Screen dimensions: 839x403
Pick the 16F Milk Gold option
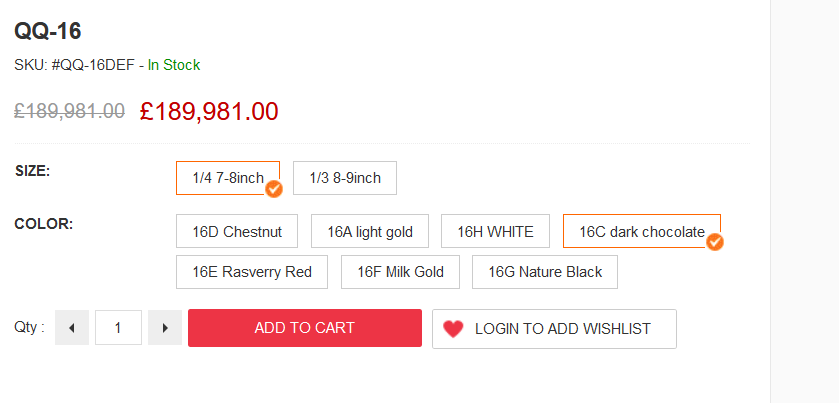click(x=400, y=272)
